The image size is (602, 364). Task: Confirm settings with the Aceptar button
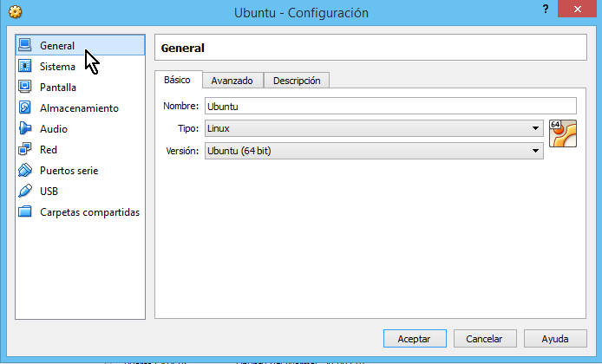pos(415,339)
